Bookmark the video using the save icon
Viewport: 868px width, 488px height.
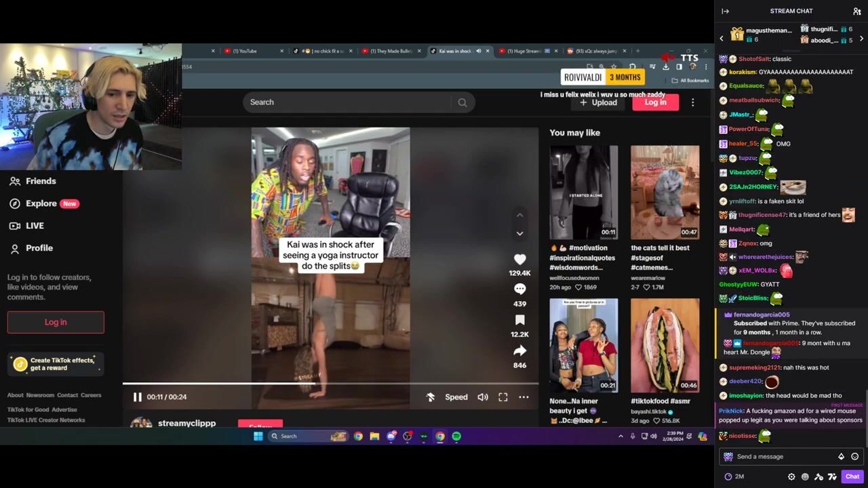click(519, 320)
